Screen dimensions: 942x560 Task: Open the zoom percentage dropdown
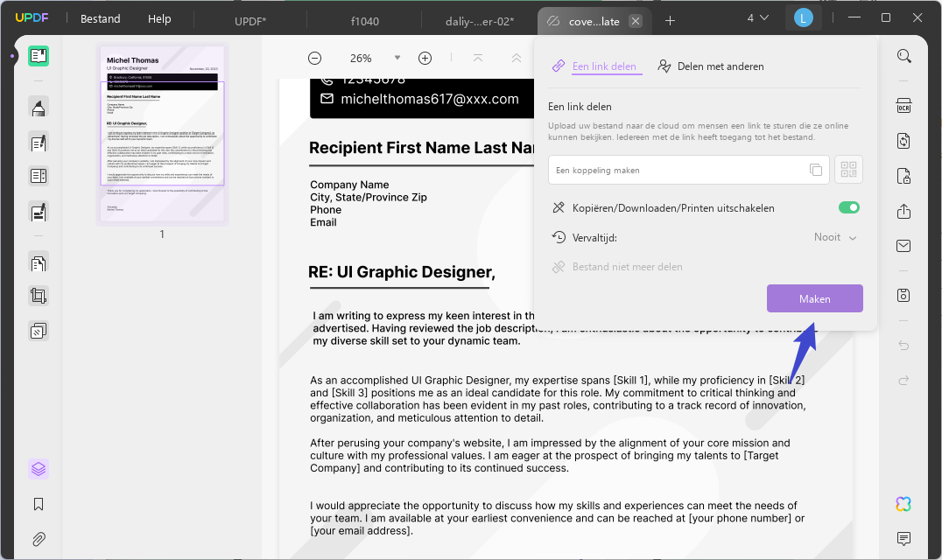coord(397,59)
